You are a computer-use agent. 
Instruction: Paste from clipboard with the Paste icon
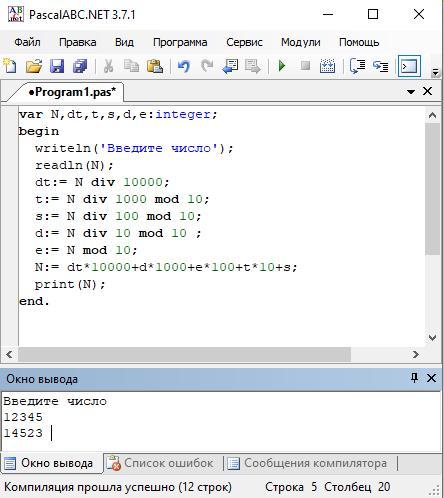pos(155,66)
